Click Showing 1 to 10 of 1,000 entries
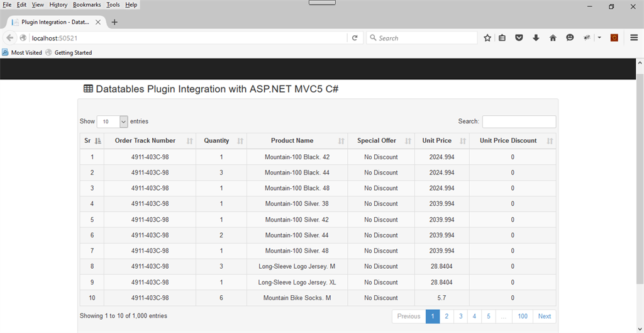 tap(123, 316)
